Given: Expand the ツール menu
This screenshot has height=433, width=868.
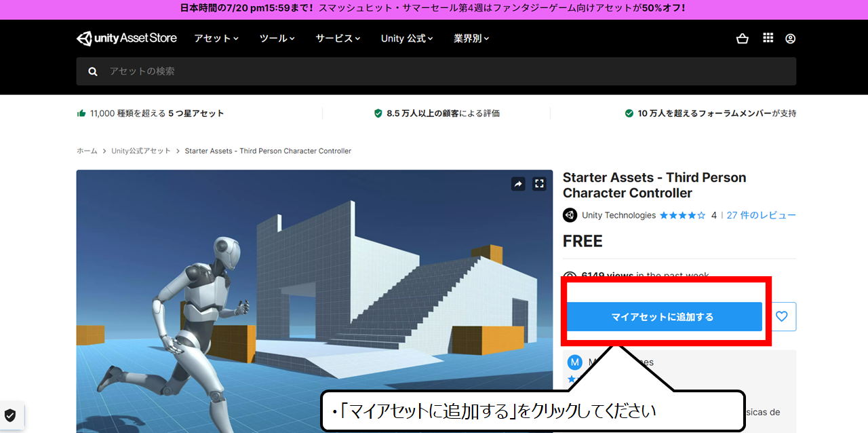Looking at the screenshot, I should [x=277, y=39].
